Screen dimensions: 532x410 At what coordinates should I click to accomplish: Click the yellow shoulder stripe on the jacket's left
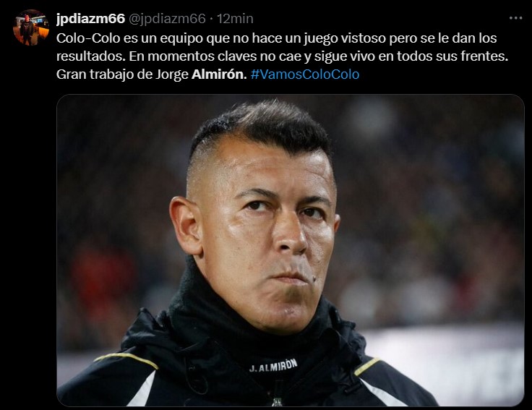click(126, 360)
